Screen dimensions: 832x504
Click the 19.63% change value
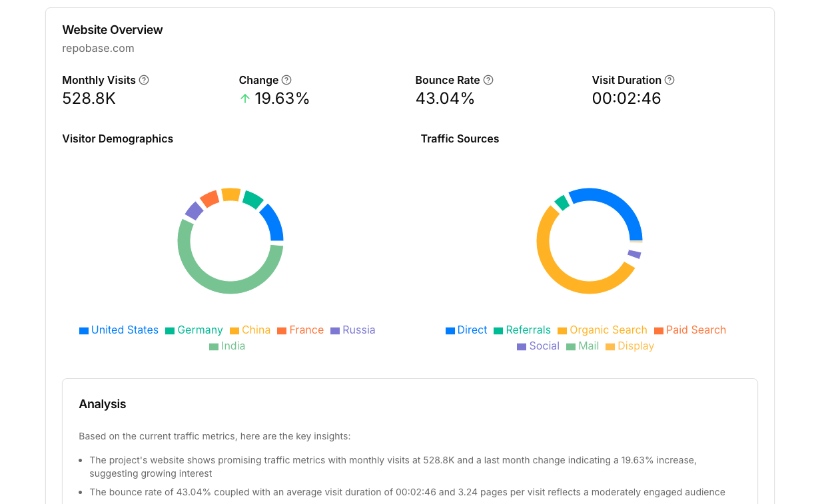coord(282,99)
